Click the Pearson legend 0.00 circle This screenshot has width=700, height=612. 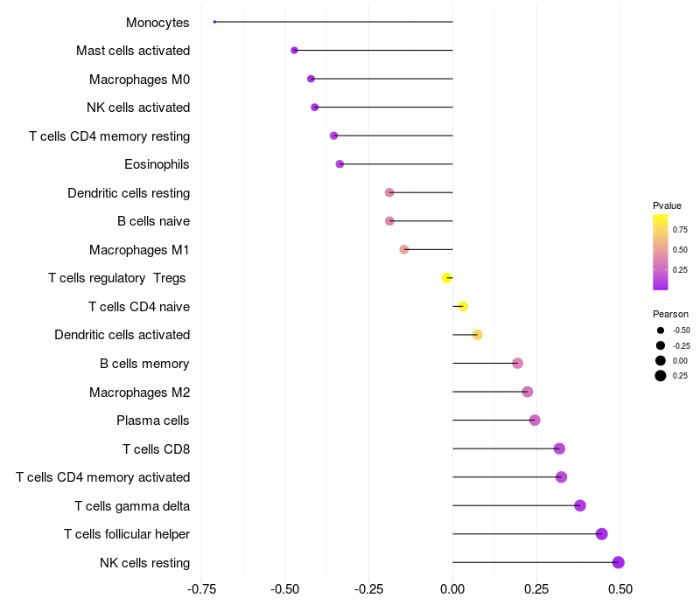661,360
